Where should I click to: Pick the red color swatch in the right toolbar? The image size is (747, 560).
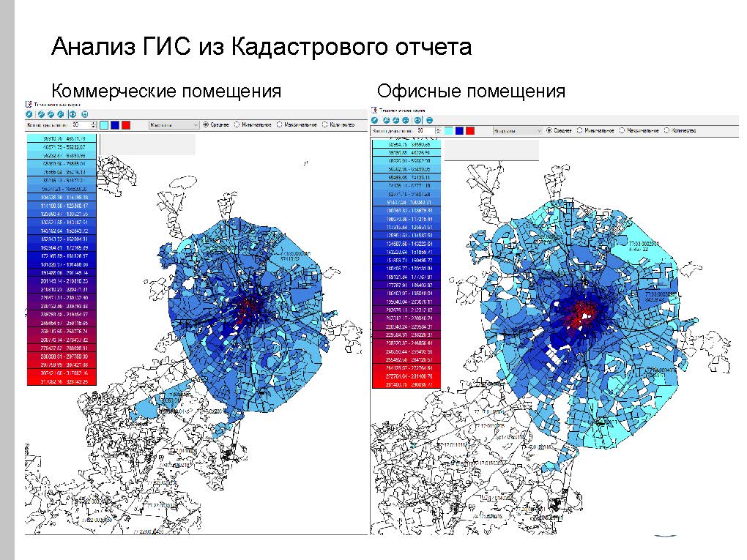469,130
